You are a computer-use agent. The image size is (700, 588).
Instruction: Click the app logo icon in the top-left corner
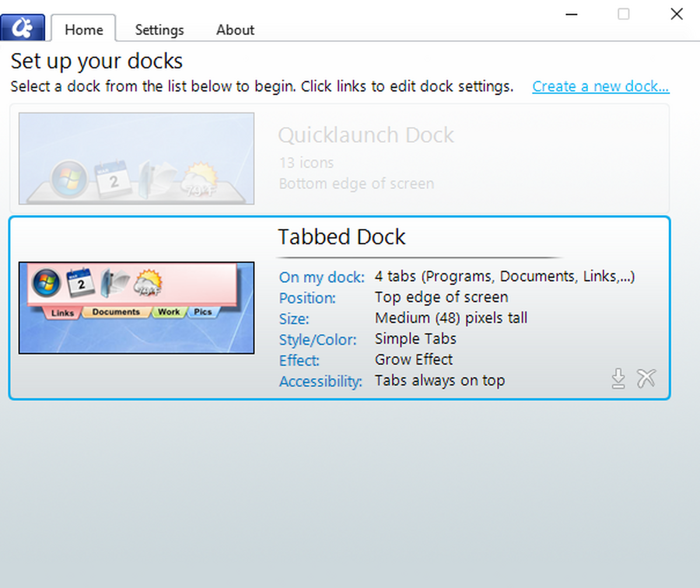click(x=23, y=27)
